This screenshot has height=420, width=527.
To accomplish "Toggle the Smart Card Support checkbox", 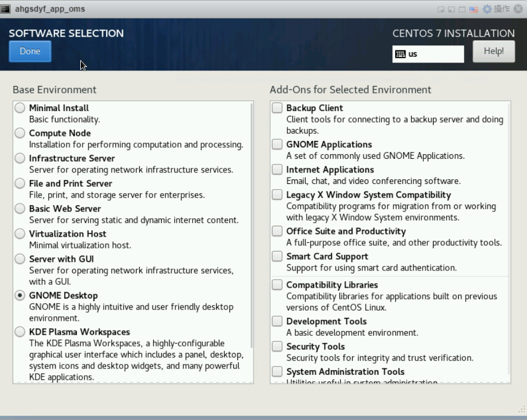I will coord(277,256).
